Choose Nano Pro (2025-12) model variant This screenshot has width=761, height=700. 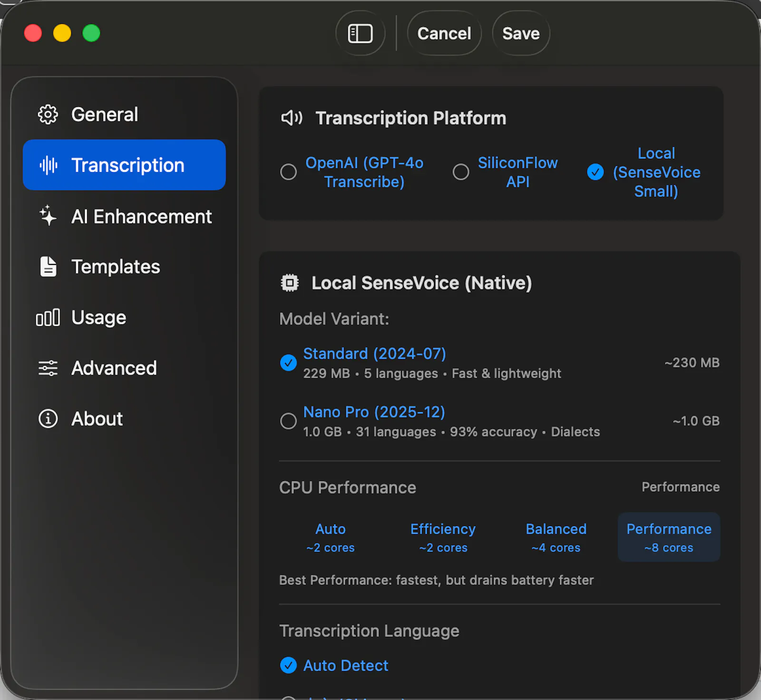click(x=288, y=421)
